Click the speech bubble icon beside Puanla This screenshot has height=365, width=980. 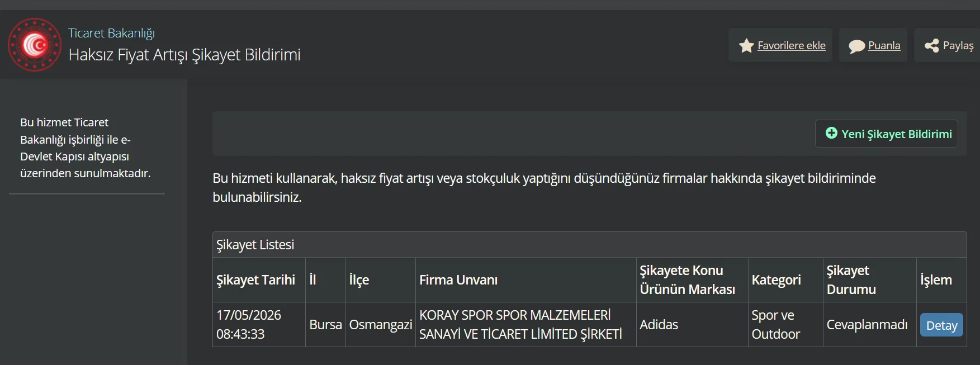856,46
